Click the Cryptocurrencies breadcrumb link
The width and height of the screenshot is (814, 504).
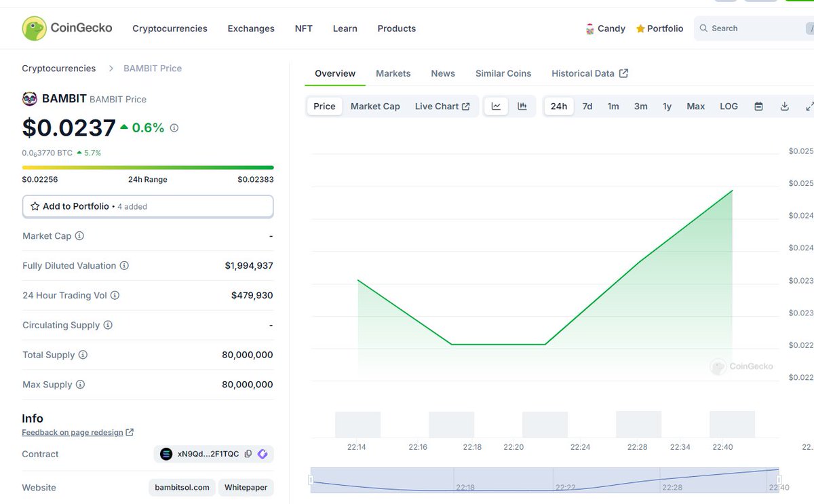(x=59, y=69)
